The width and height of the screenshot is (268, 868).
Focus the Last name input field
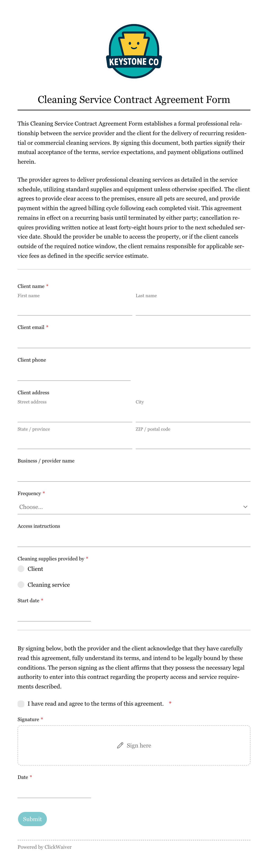pos(193,308)
